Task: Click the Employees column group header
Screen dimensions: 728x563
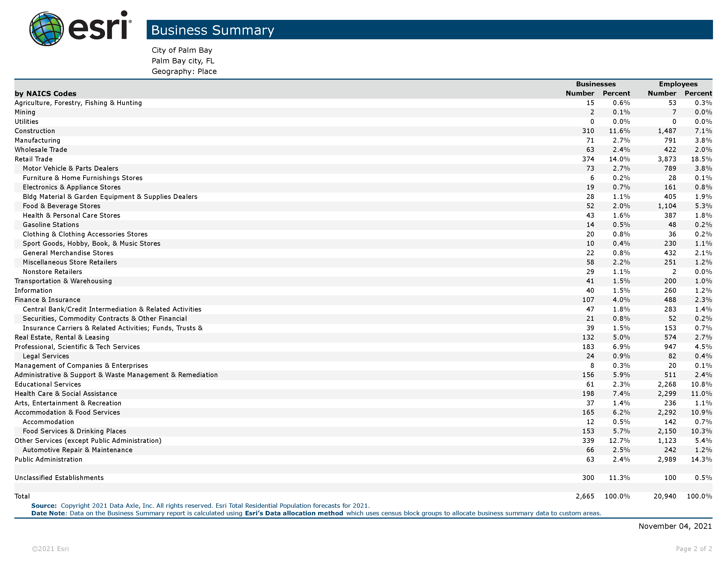Action: click(678, 84)
